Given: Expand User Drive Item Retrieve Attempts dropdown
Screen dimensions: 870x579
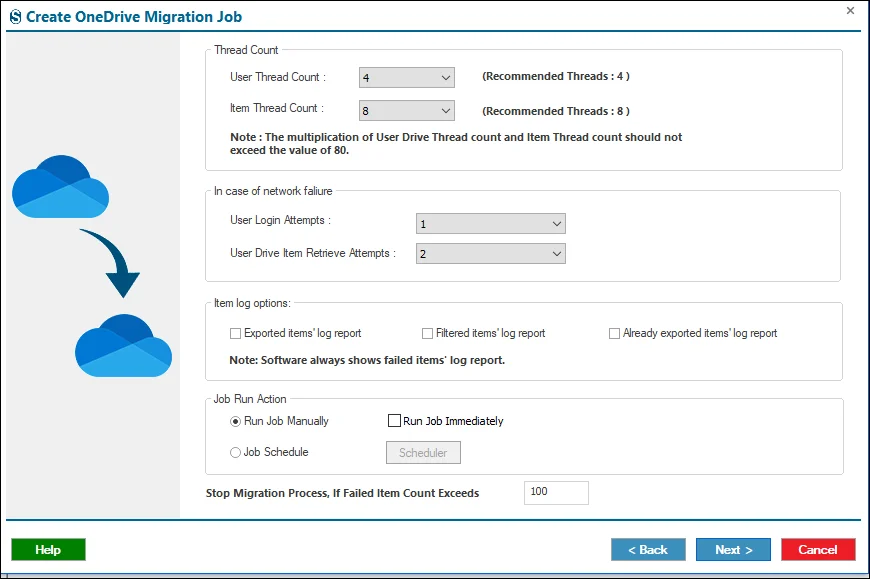Looking at the screenshot, I should [x=490, y=253].
